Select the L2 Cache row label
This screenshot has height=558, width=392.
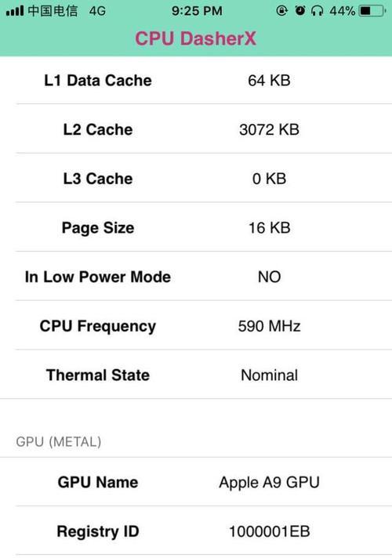pos(98,129)
